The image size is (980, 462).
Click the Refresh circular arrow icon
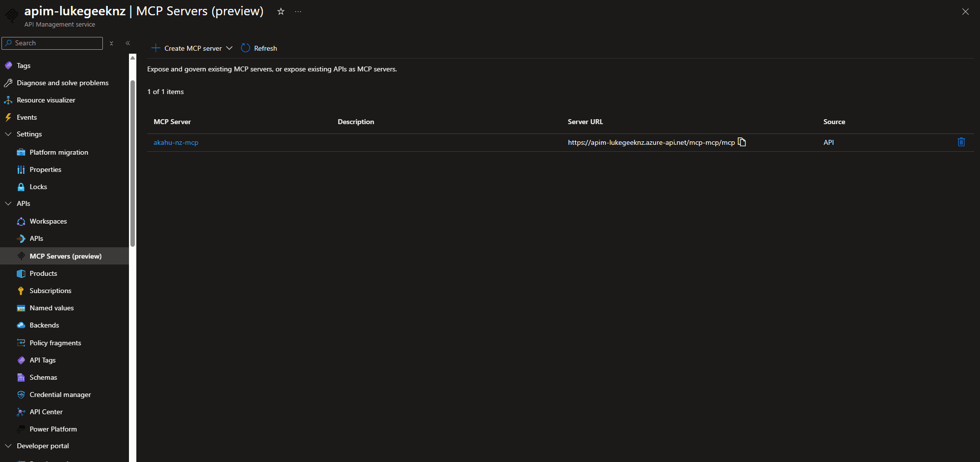click(246, 48)
